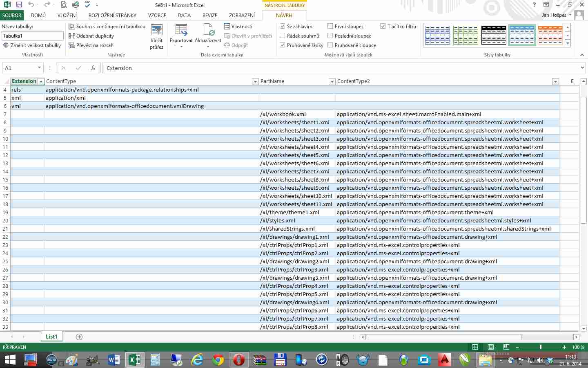The image size is (588, 368).
Task: Open Google Chrome from the taskbar
Action: click(x=218, y=360)
